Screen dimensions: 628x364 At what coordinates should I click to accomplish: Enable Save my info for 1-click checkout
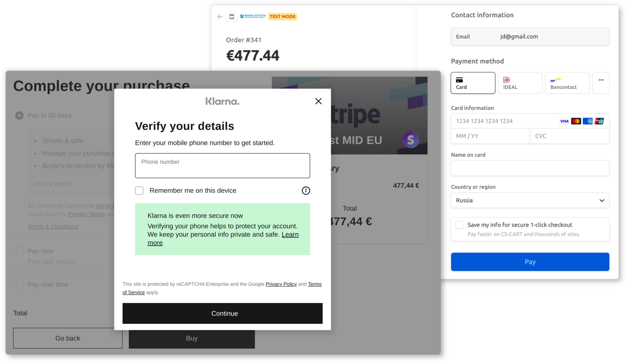(x=459, y=225)
